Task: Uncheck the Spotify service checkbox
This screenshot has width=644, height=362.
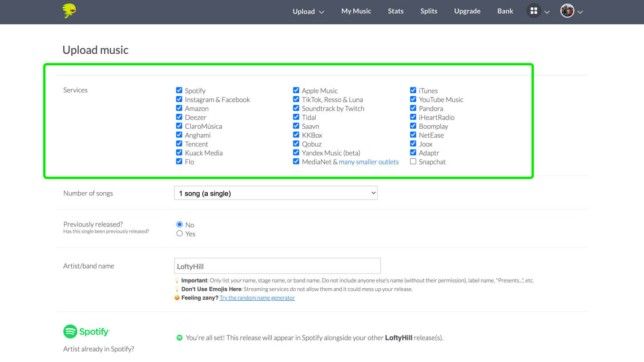Action: 179,90
